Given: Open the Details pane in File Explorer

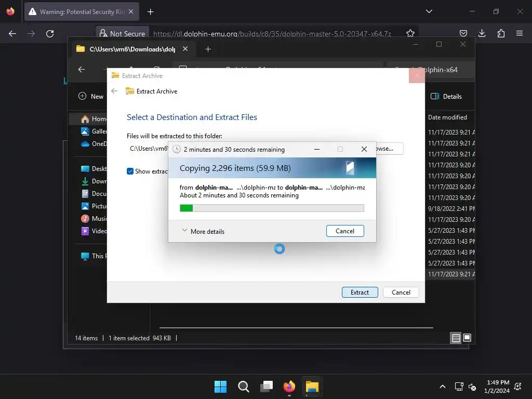Looking at the screenshot, I should [446, 96].
